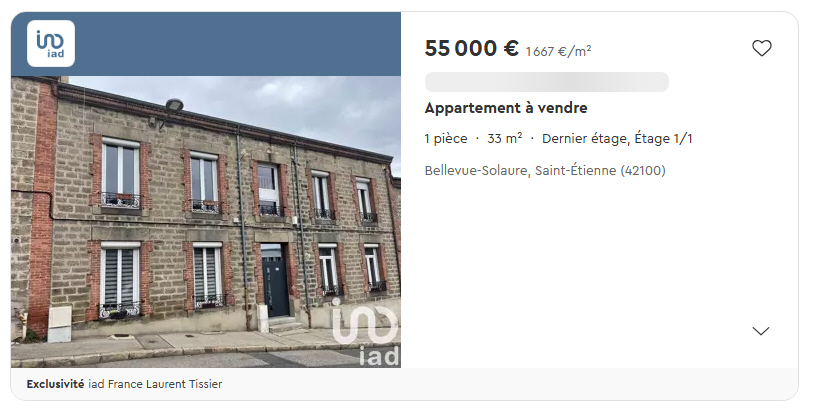
Task: Click the 1 pièce room count
Action: coord(446,139)
